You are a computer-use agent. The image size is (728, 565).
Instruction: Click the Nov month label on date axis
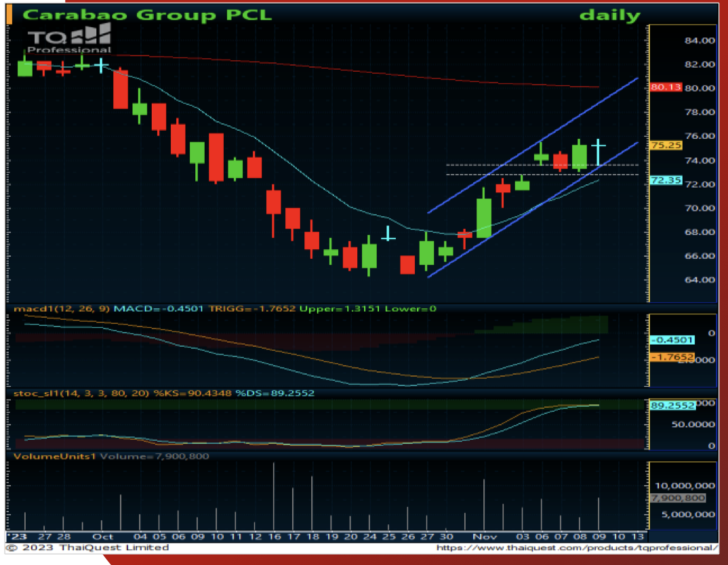(484, 537)
